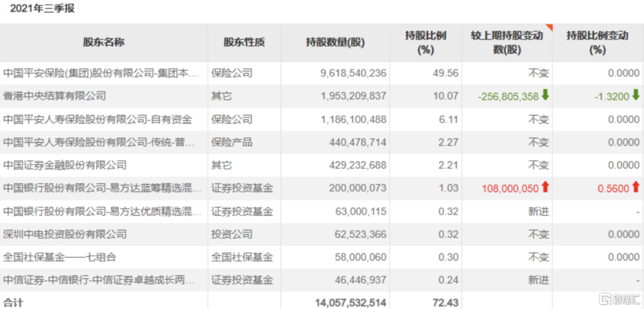Screen dimensions: 644x309
Task: Click shareholder 全国社保基金一一七组合
Action: (60, 257)
